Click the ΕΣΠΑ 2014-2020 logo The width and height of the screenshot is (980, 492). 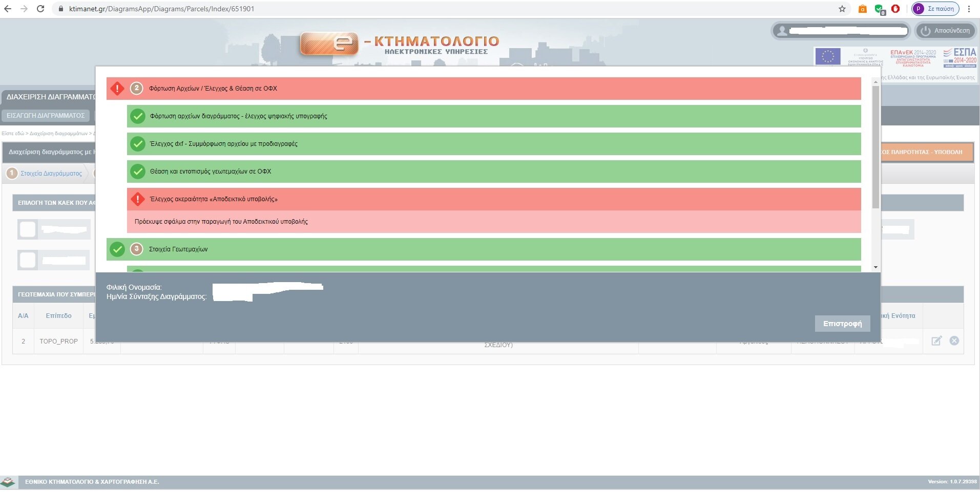coord(960,57)
